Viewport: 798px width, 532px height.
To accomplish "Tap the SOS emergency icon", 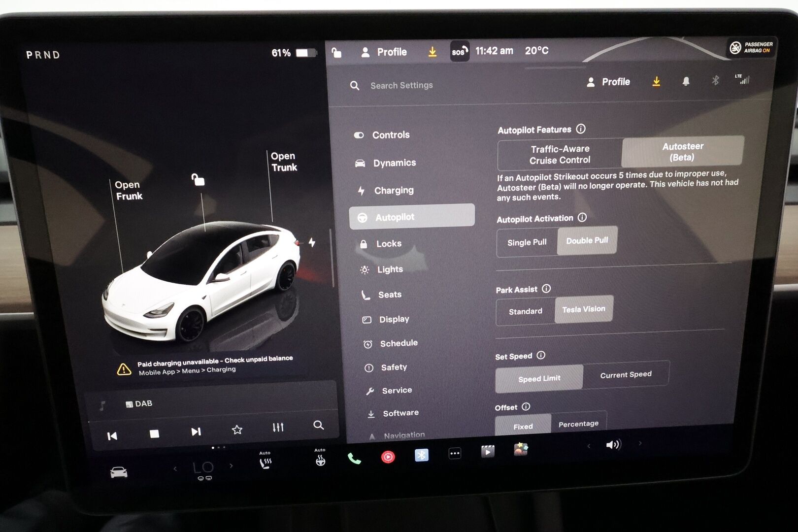I will 459,51.
